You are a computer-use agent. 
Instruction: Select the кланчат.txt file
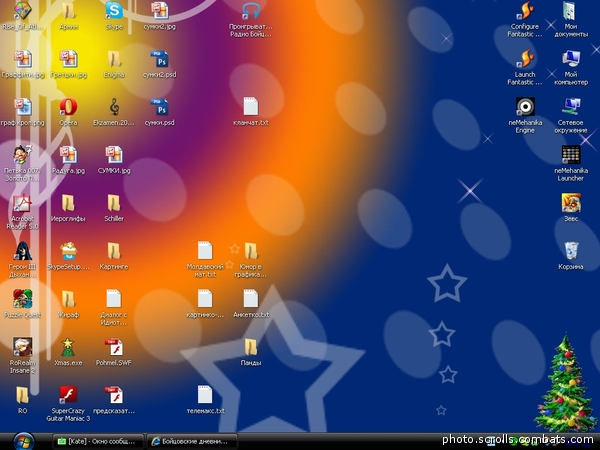251,107
